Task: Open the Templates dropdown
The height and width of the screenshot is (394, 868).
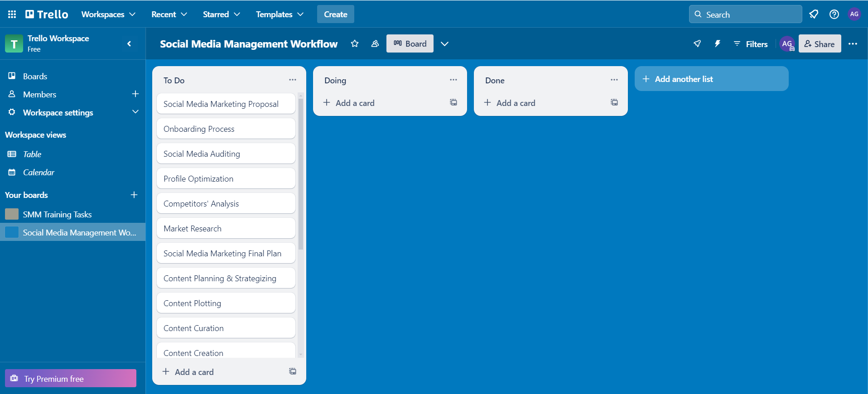Action: coord(280,14)
